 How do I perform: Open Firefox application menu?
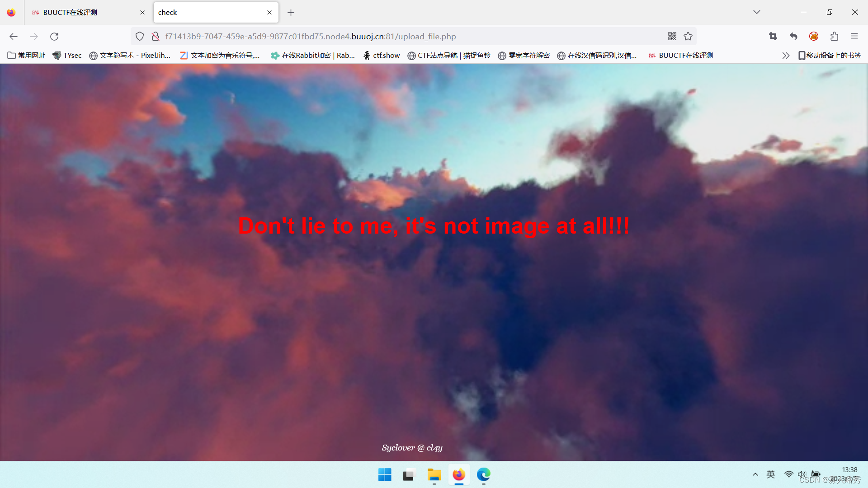(854, 37)
